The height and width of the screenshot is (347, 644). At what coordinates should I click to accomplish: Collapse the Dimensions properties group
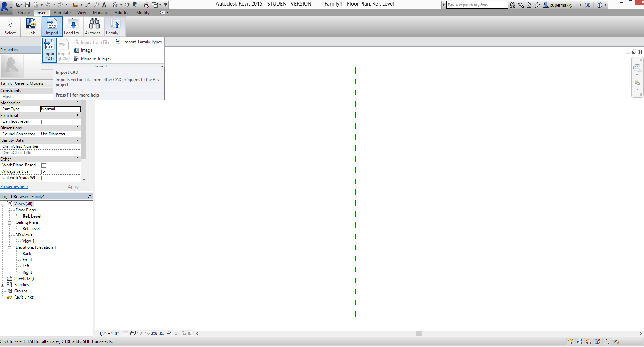tap(77, 128)
